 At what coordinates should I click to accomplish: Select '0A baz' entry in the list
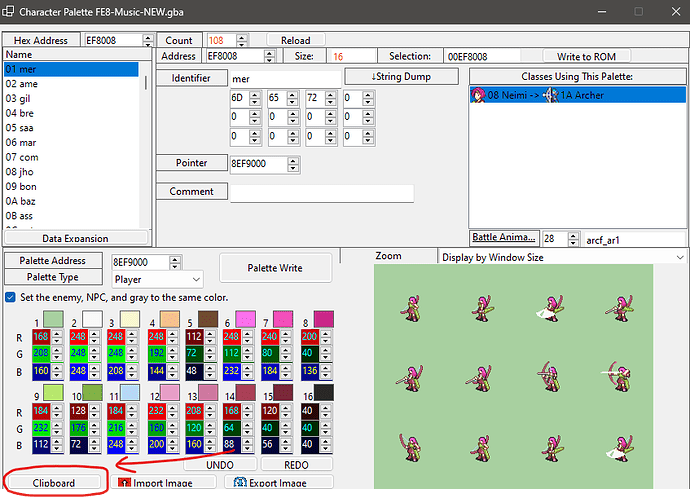[x=23, y=200]
